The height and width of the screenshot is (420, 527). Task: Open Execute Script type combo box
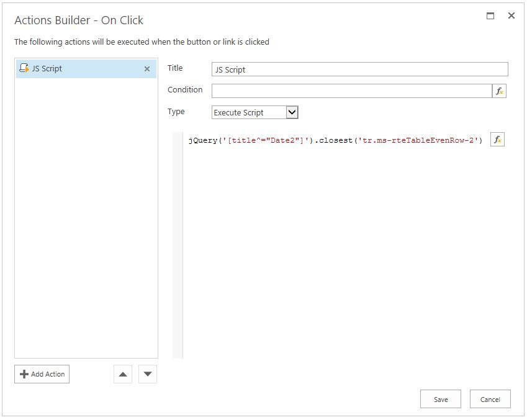(254, 112)
